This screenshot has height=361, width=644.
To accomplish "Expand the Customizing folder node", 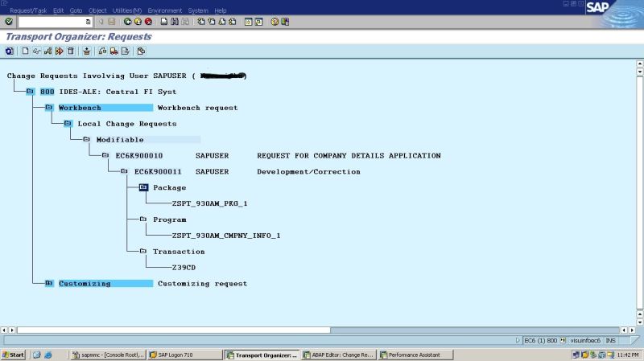I will coord(49,284).
